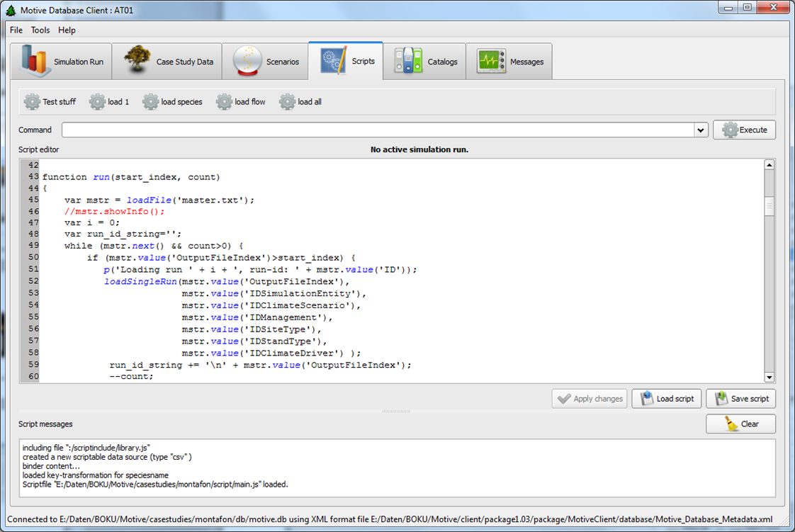Click the Simulation Run bar chart icon
Viewport: 795px width, 532px height.
click(35, 61)
